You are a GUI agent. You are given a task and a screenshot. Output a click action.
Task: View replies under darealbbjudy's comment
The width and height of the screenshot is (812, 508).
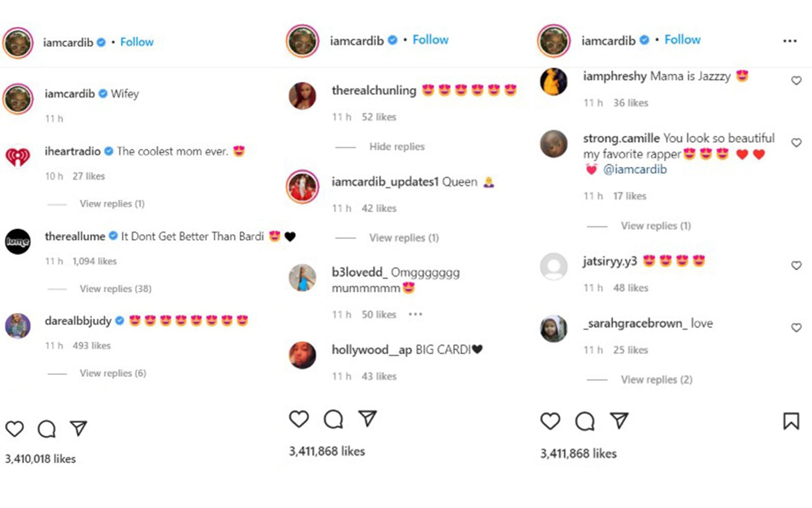tap(113, 373)
